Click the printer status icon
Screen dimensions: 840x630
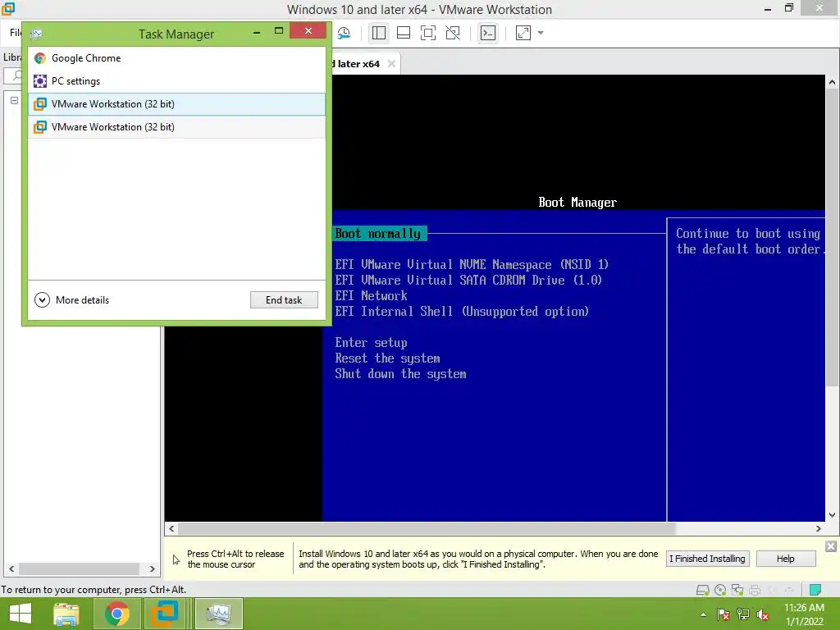coord(755,591)
